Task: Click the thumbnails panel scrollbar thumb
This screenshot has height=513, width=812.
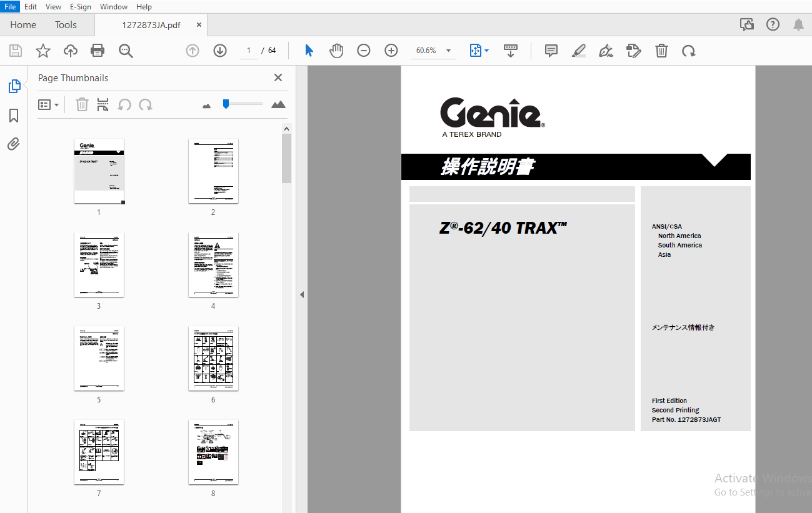Action: 286,158
